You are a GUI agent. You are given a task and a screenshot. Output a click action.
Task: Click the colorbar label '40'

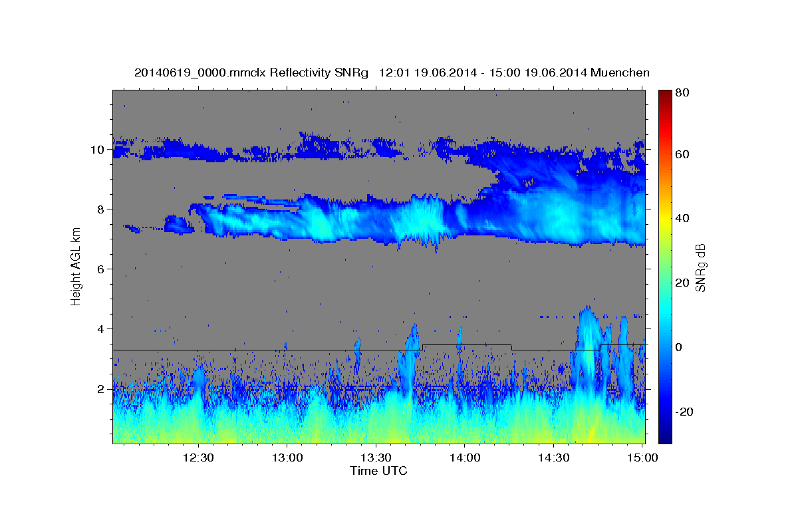tap(682, 218)
